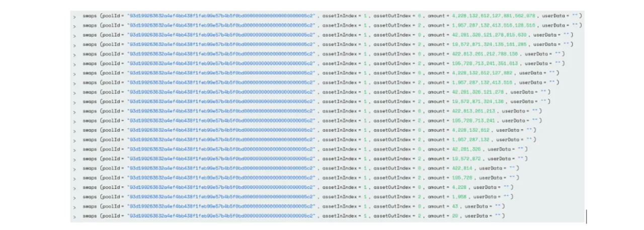Click the amount value 4,228,132,612,127,882
Viewport: 644px width, 230px height.
coord(481,73)
